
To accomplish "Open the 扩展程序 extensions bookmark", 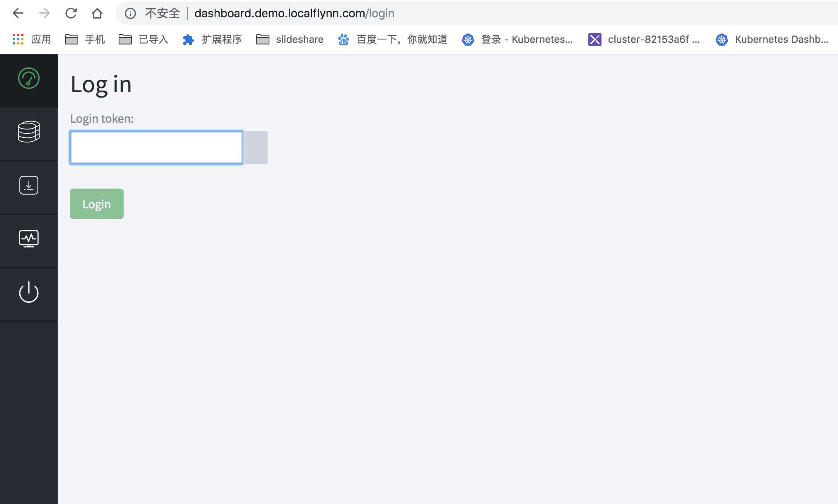I will (x=213, y=40).
